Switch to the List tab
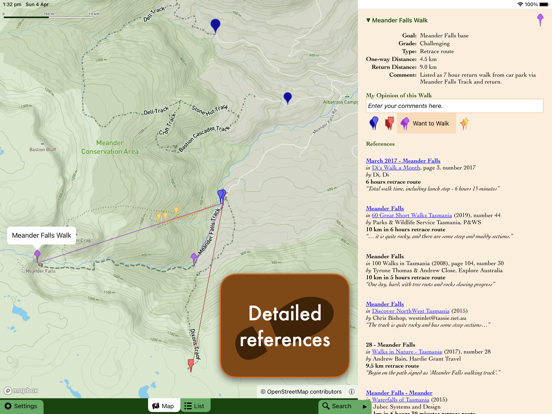 pyautogui.click(x=195, y=406)
